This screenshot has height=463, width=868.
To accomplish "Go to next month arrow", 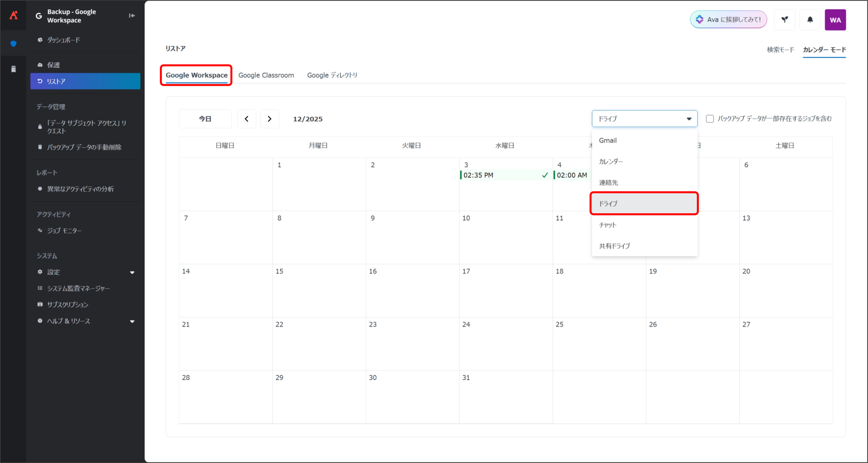I will (x=270, y=119).
